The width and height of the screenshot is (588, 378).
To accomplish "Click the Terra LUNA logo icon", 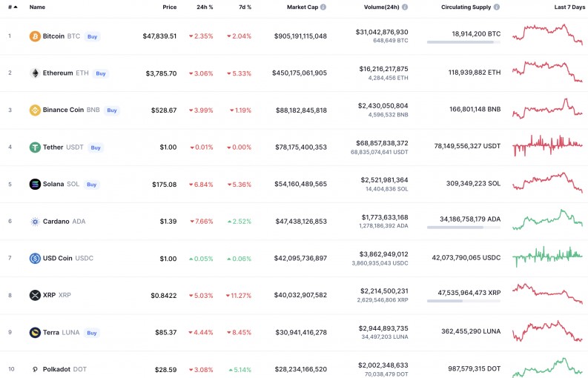I will 35,333.
